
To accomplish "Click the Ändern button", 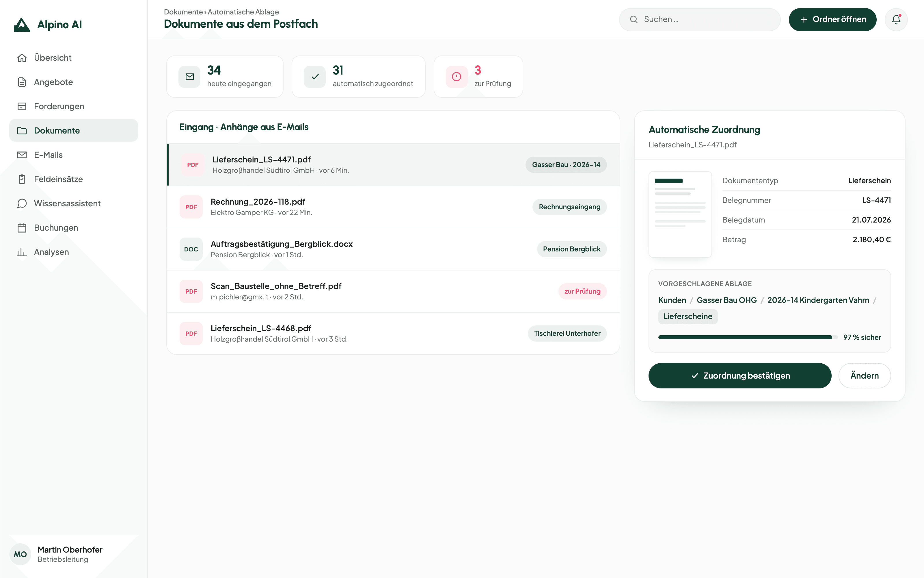I will pyautogui.click(x=865, y=375).
